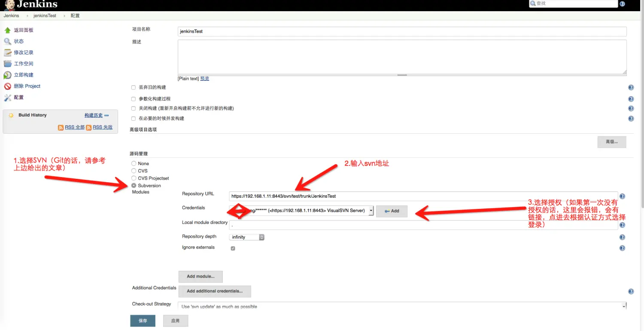Image resolution: width=644 pixels, height=331 pixels.
Task: Click the Local module directory field
Action: 424,225
